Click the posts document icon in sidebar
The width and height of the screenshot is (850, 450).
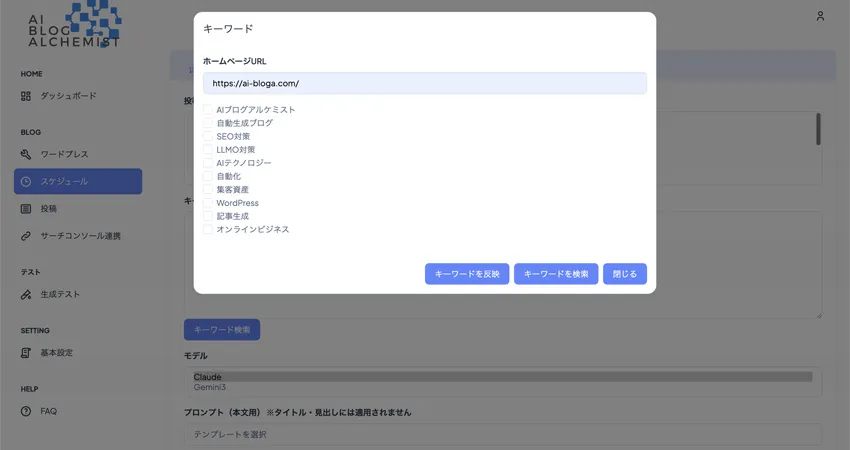(x=26, y=209)
